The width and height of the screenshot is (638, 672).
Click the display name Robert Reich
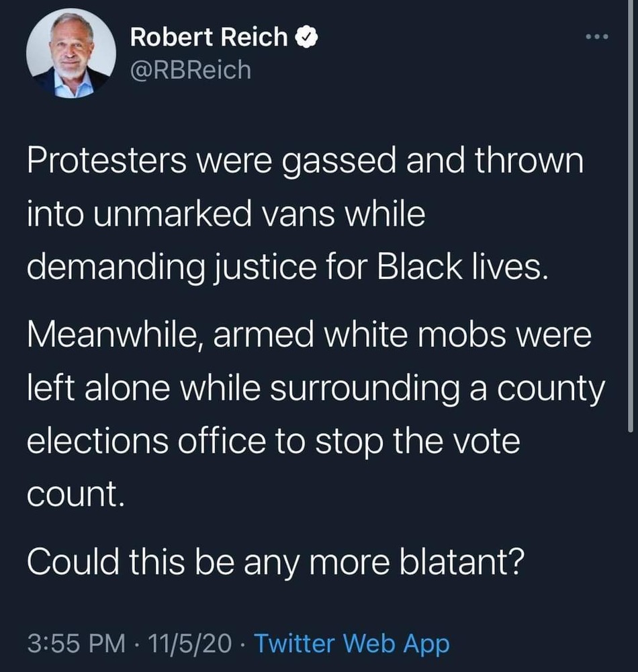[x=209, y=38]
